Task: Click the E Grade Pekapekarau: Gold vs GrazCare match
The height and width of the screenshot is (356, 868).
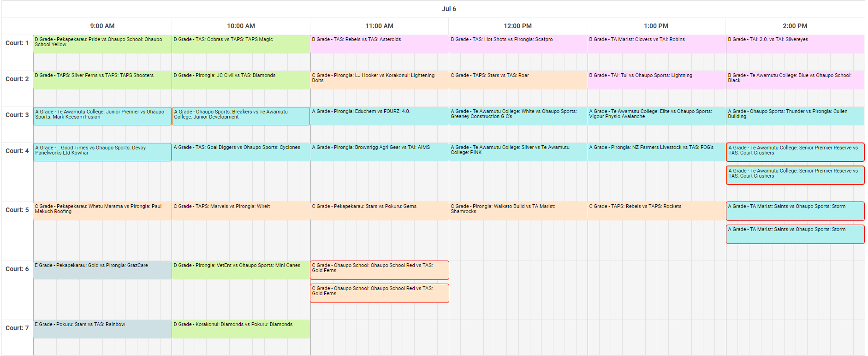Action: (102, 270)
